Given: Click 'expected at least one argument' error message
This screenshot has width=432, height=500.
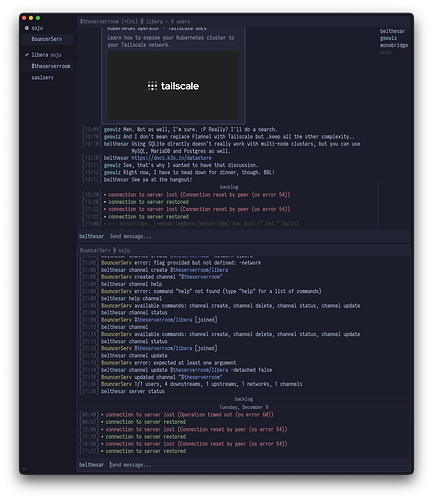Looking at the screenshot, I should [x=185, y=363].
